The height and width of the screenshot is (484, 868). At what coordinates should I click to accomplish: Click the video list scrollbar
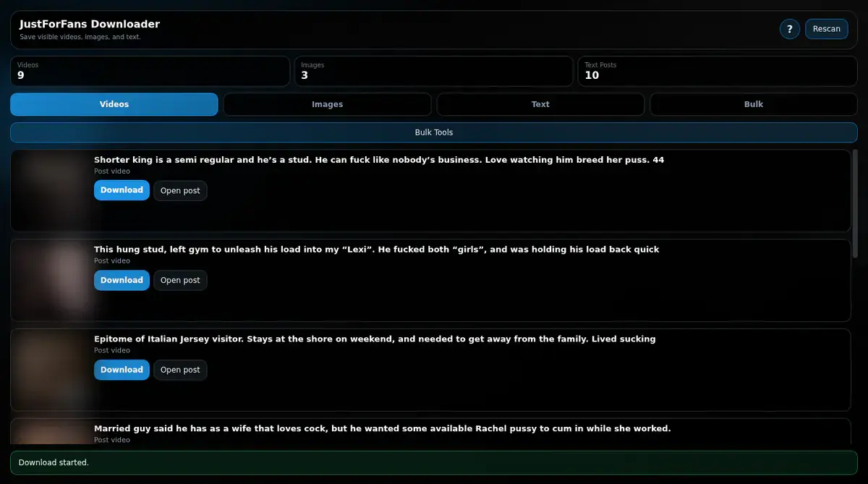(x=855, y=203)
